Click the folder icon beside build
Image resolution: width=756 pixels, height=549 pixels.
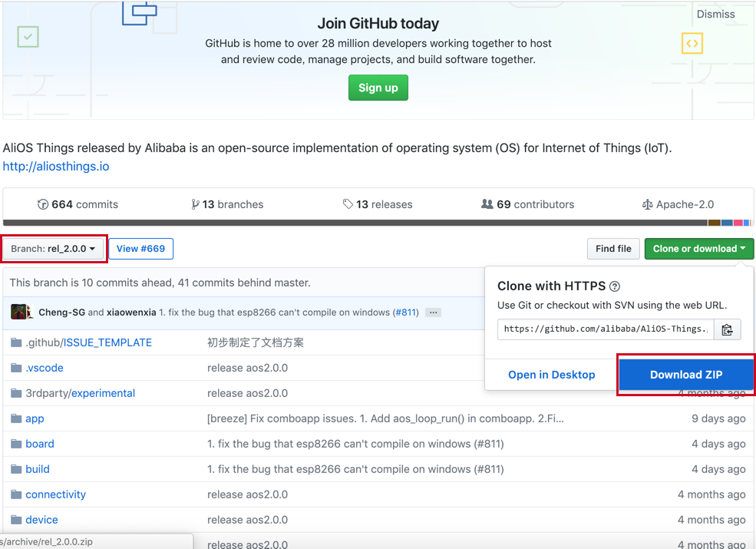point(16,469)
